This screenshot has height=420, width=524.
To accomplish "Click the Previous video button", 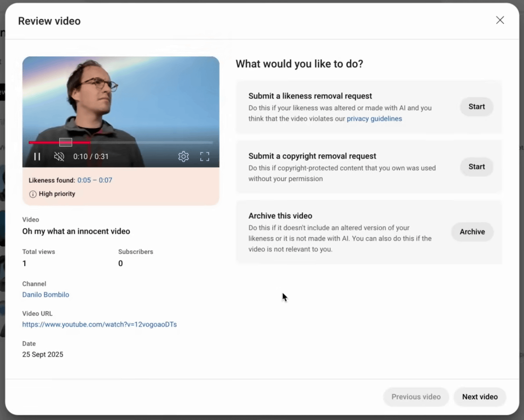I will 415,397.
